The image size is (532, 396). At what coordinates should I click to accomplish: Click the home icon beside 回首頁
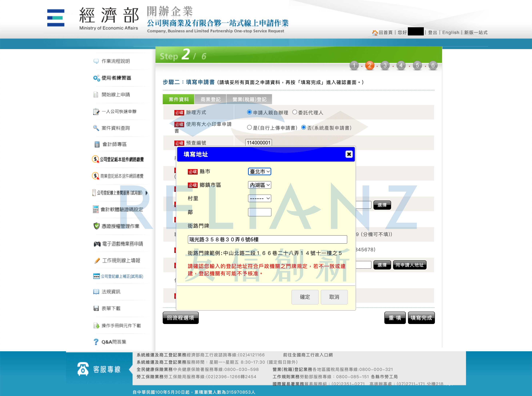(x=375, y=33)
